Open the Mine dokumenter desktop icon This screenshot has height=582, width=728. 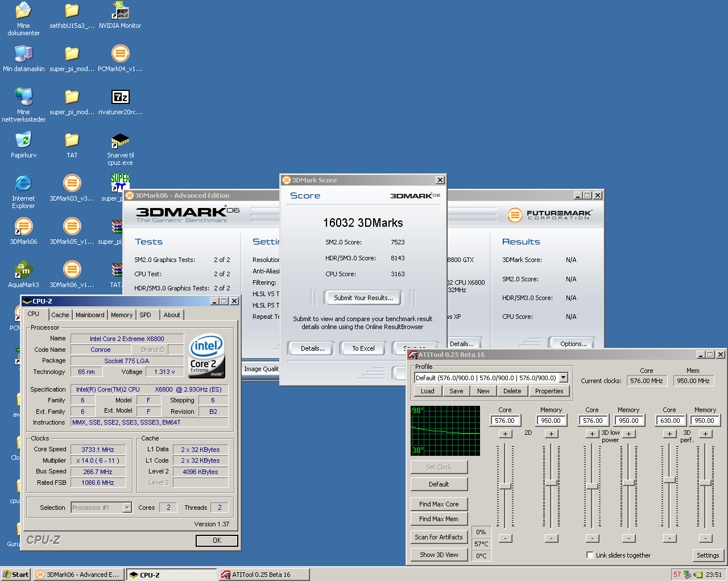[x=23, y=19]
